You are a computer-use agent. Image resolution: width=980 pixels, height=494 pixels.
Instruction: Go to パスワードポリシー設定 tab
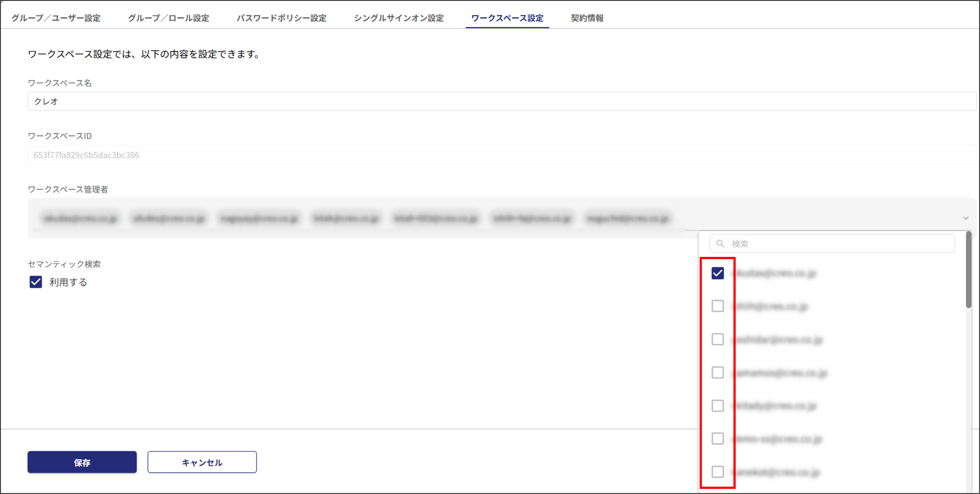[x=281, y=18]
